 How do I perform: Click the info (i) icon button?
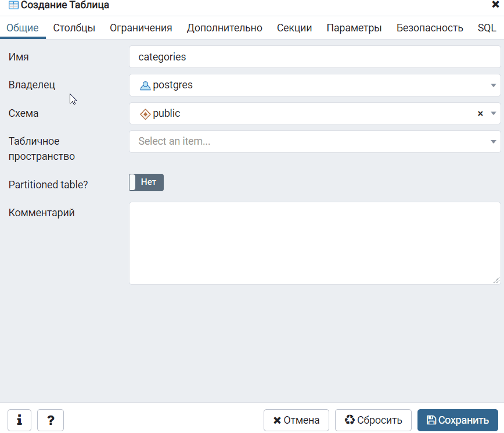coord(19,420)
